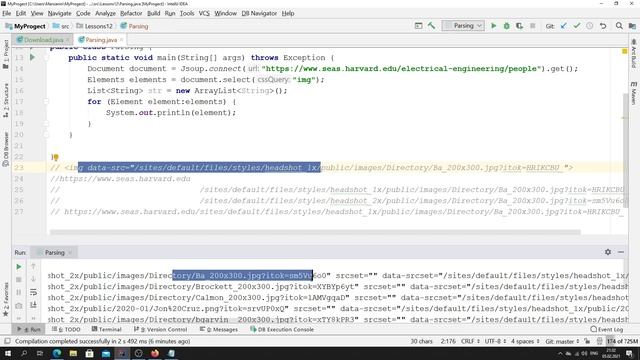Screen dimensions: 640x360
Task: Open TODO tool window tab
Action: (66, 329)
